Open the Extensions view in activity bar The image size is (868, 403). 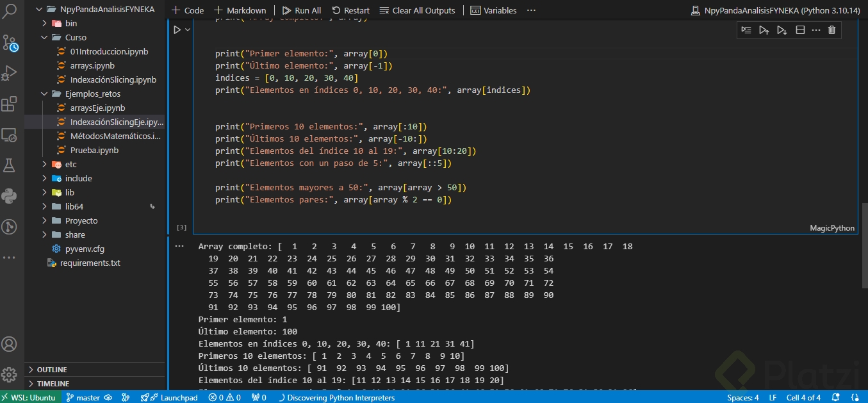(x=10, y=104)
